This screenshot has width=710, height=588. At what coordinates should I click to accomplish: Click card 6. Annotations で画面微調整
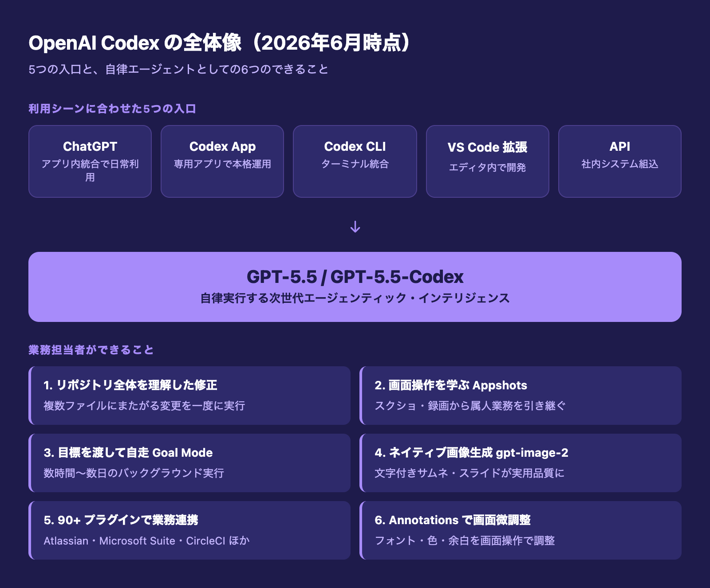click(521, 530)
